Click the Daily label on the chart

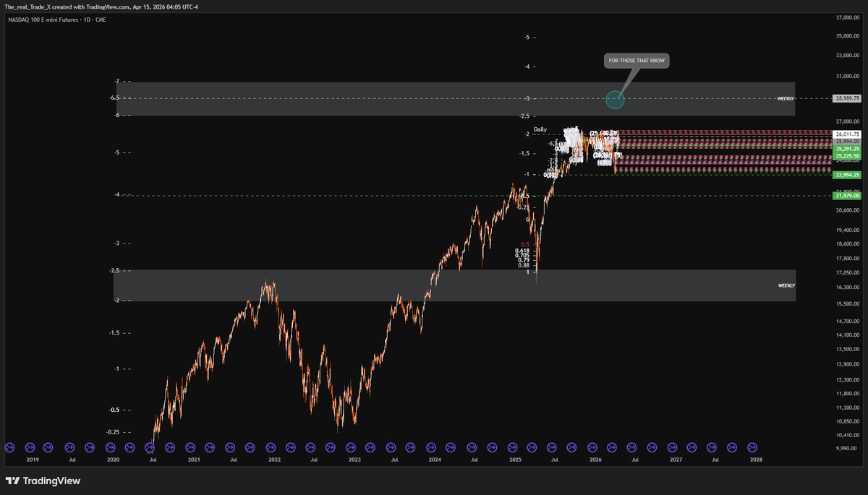coord(540,129)
